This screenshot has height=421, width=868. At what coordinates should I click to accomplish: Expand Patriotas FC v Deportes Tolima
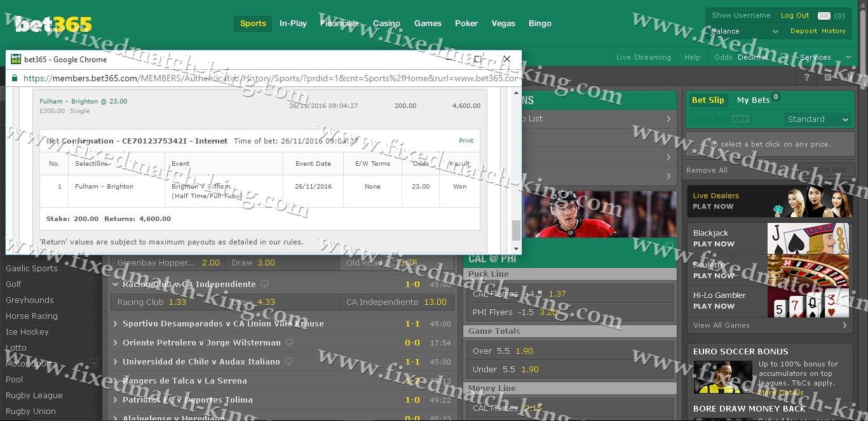pos(116,400)
